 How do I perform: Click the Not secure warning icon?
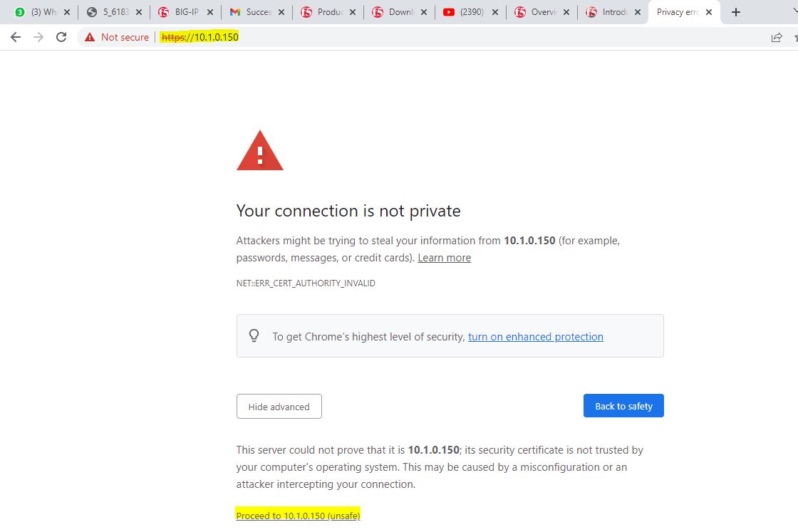click(90, 37)
